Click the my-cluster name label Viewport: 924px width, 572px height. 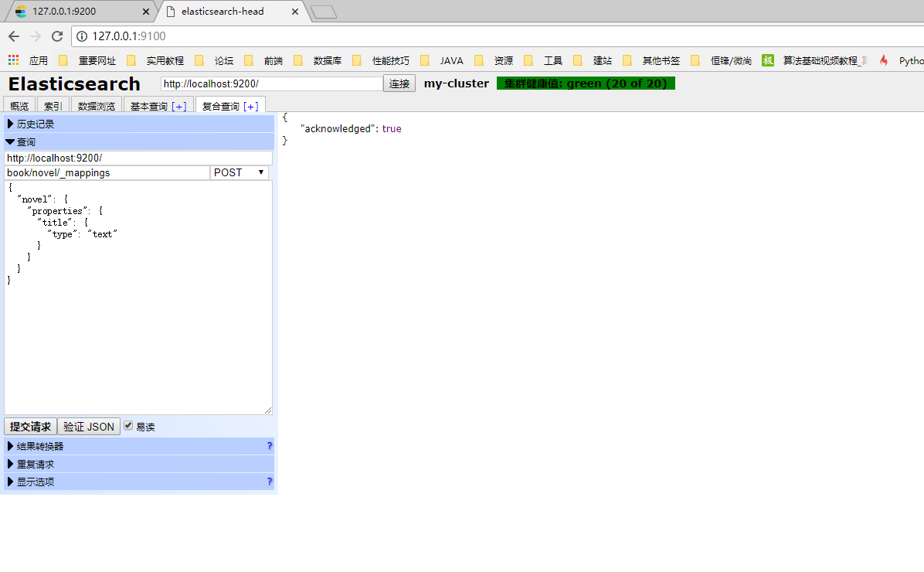456,83
